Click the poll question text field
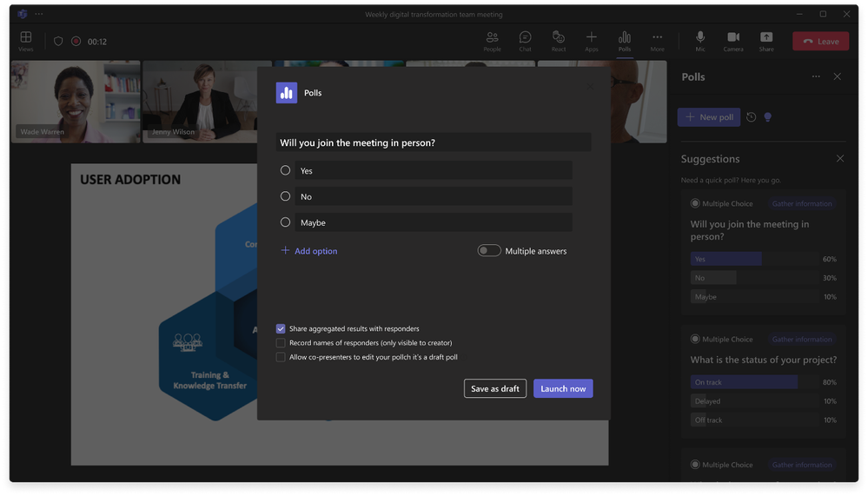 [x=434, y=142]
